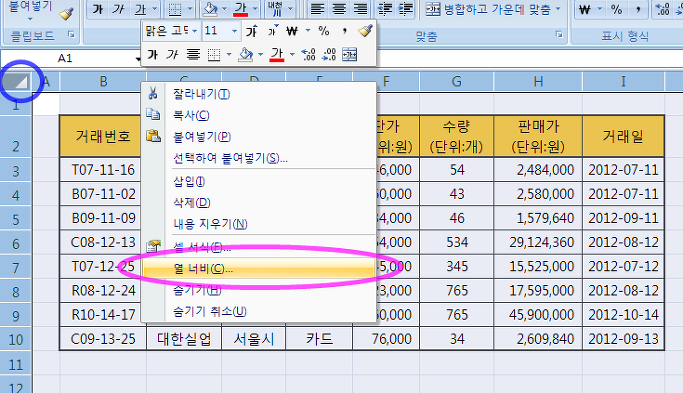Open the 클립보드 group dialog launcher
The width and height of the screenshot is (683, 393).
pyautogui.click(x=71, y=34)
